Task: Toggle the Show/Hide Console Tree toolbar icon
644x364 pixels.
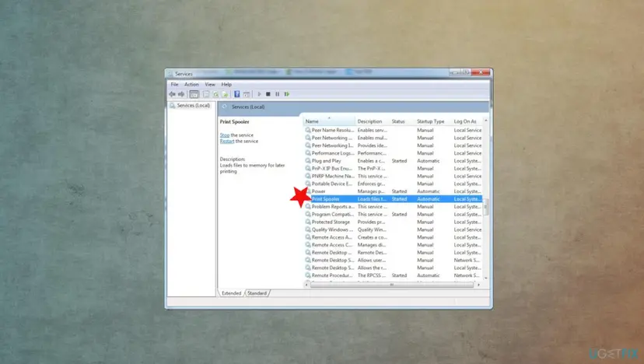Action: [x=194, y=94]
